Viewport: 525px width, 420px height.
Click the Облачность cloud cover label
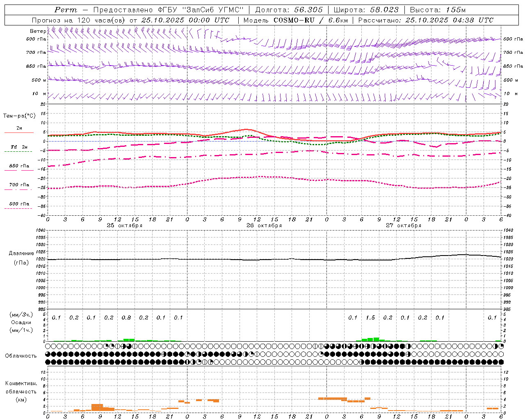point(21,356)
